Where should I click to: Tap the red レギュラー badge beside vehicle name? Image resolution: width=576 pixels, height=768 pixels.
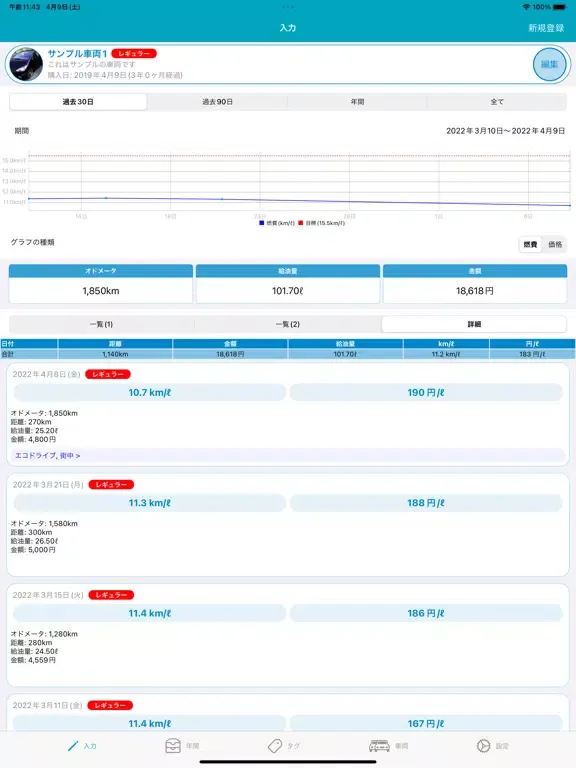[134, 53]
